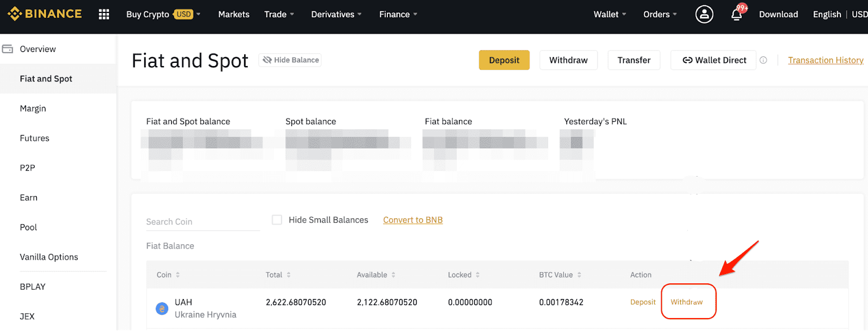Toggle Hide Balance
868x331 pixels.
(290, 60)
